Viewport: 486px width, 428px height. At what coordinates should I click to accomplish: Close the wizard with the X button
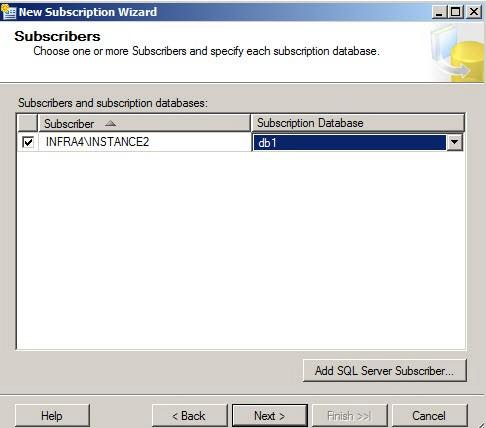pos(473,12)
